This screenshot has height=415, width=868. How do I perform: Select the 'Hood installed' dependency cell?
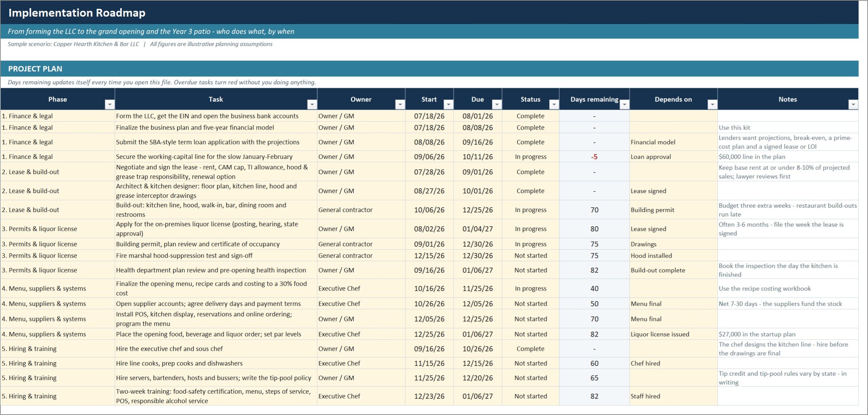[x=673, y=256]
